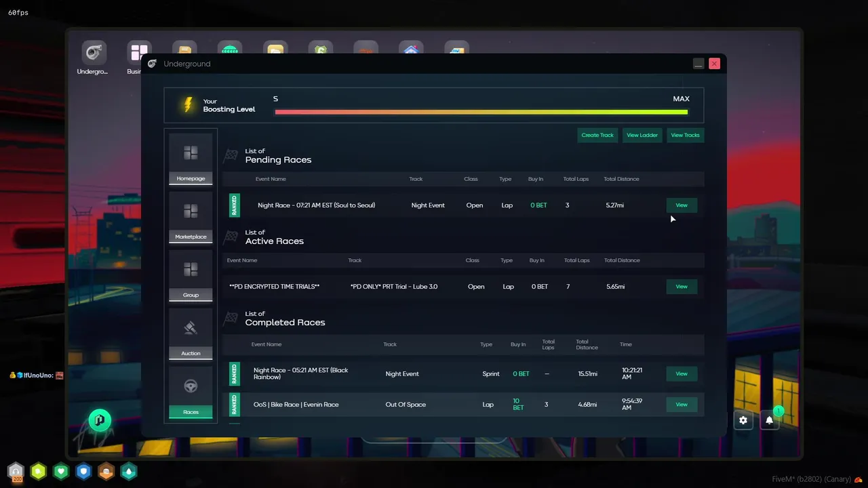Click '0 BET' in pending Night Race row
Image resolution: width=868 pixels, height=488 pixels.
pos(539,205)
